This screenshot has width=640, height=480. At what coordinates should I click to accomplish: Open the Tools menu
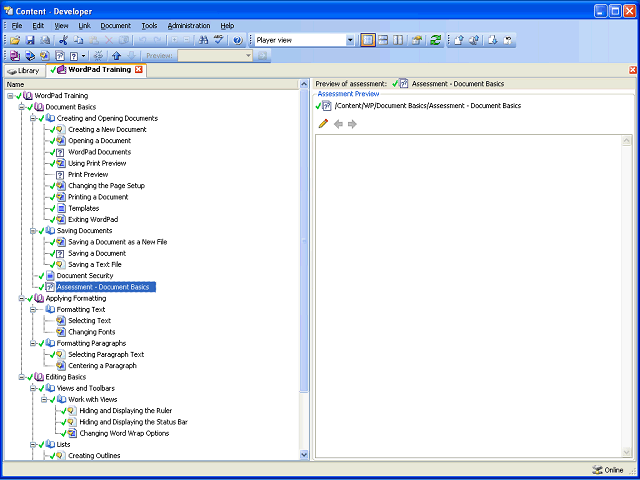click(x=149, y=25)
